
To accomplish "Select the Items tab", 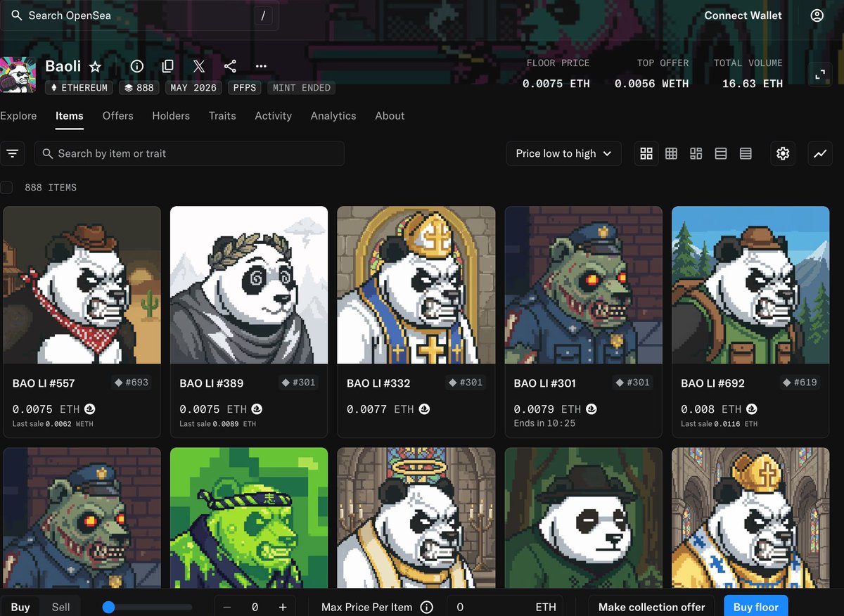I will pyautogui.click(x=70, y=115).
